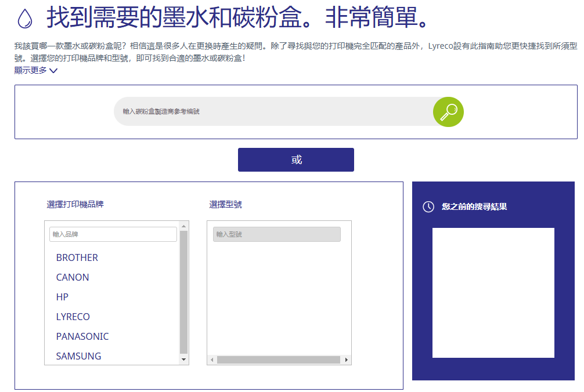Click the 輸入型號 model filter field
Image resolution: width=584 pixels, height=392 pixels.
tap(277, 234)
